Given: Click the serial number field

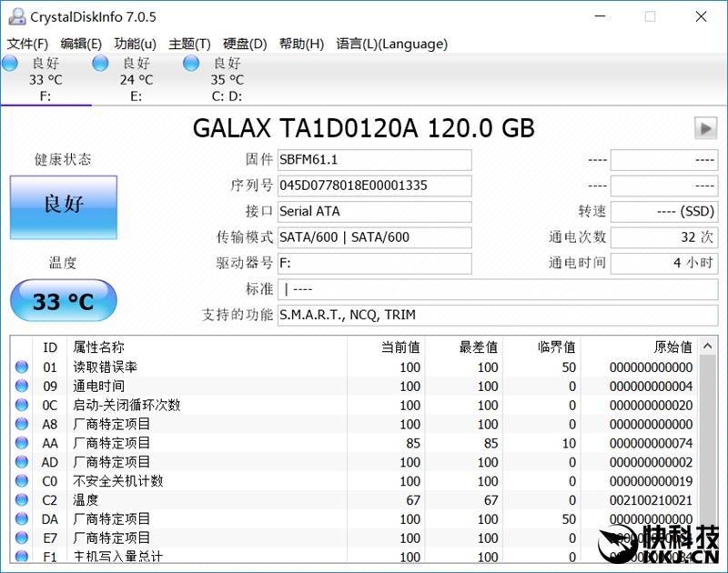Looking at the screenshot, I should pyautogui.click(x=375, y=186).
